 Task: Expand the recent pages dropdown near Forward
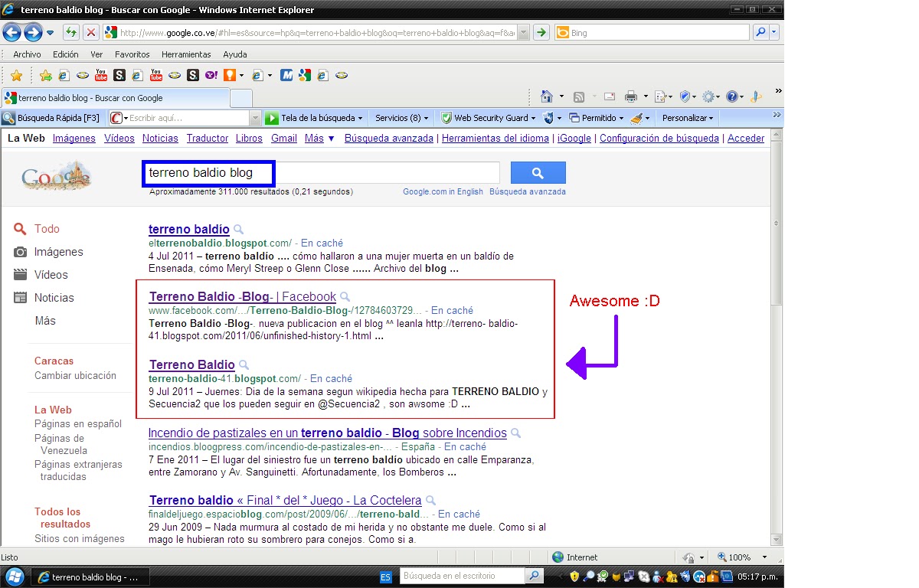pyautogui.click(x=50, y=32)
